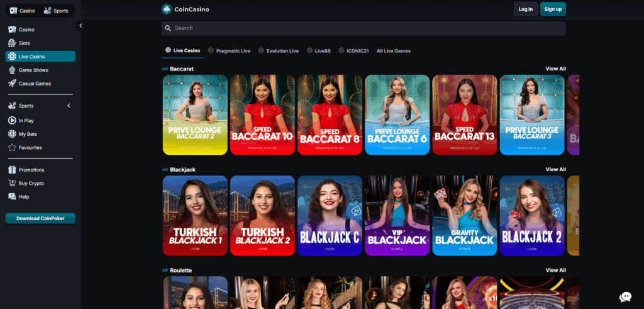Click the Casual Games rocket icon
The width and height of the screenshot is (644, 309).
(12, 84)
